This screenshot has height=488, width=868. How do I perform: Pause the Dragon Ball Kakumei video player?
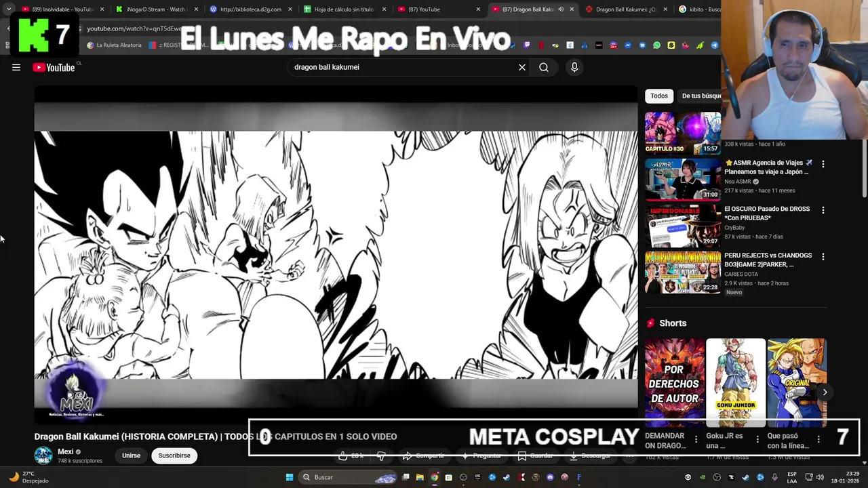click(336, 254)
